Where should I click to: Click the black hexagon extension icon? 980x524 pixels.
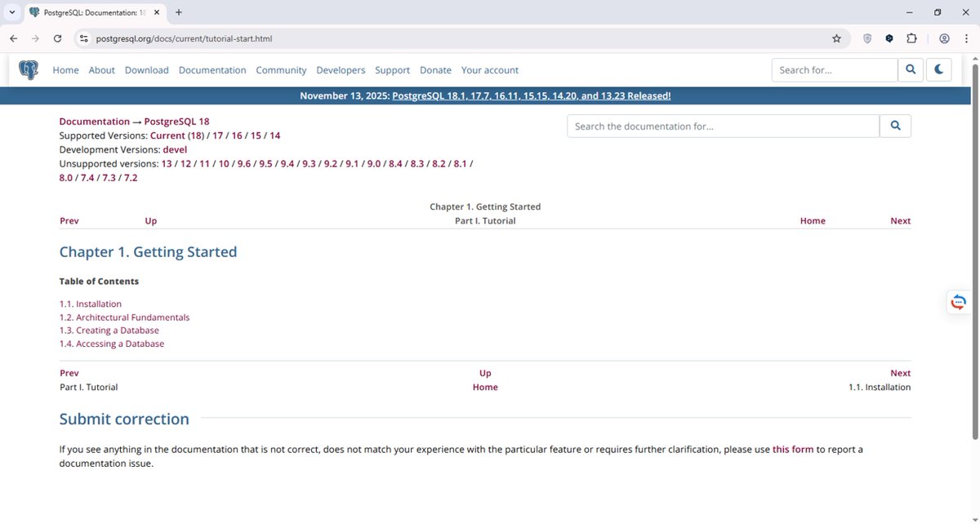point(889,38)
